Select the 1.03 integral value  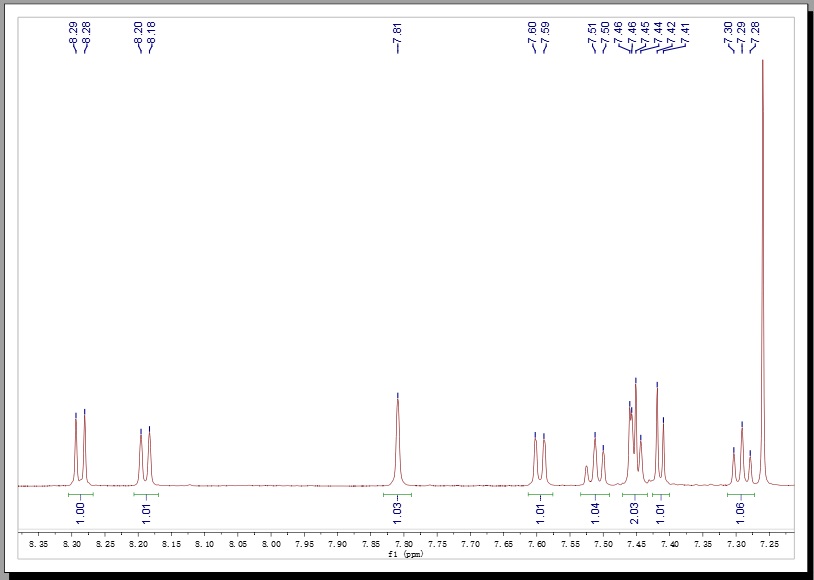pos(397,513)
